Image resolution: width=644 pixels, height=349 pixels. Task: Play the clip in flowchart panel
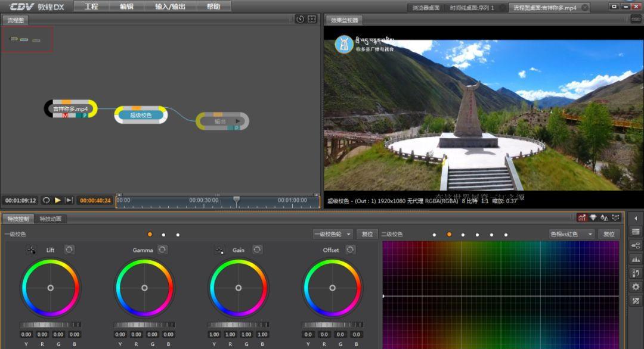point(57,200)
